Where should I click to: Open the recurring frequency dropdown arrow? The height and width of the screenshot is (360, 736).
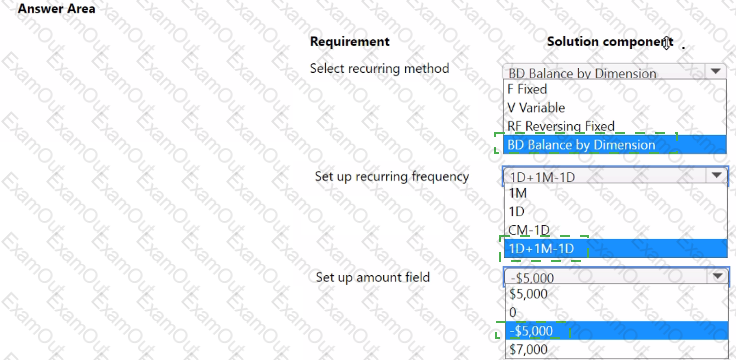[x=716, y=175]
